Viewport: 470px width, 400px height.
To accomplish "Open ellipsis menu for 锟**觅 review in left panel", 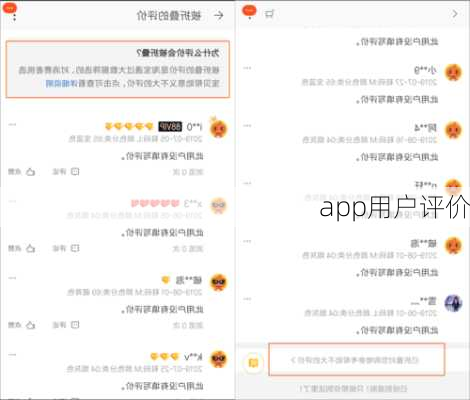I will (12, 278).
